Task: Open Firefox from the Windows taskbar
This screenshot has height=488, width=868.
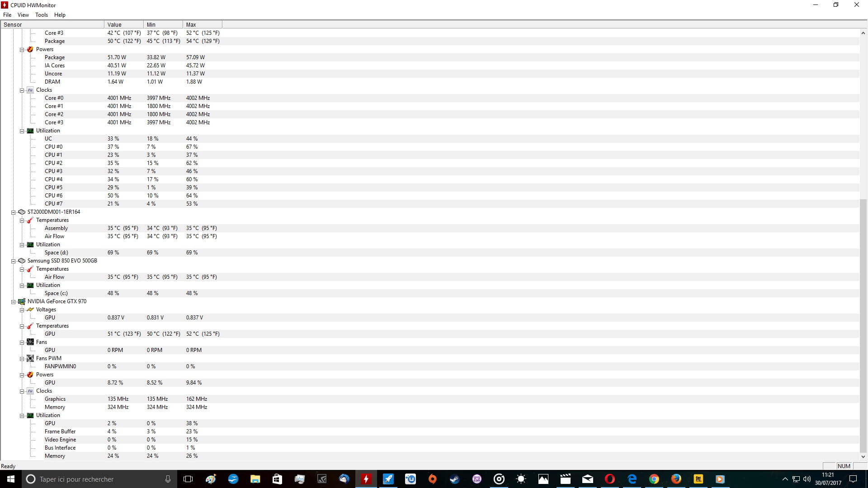Action: [676, 479]
